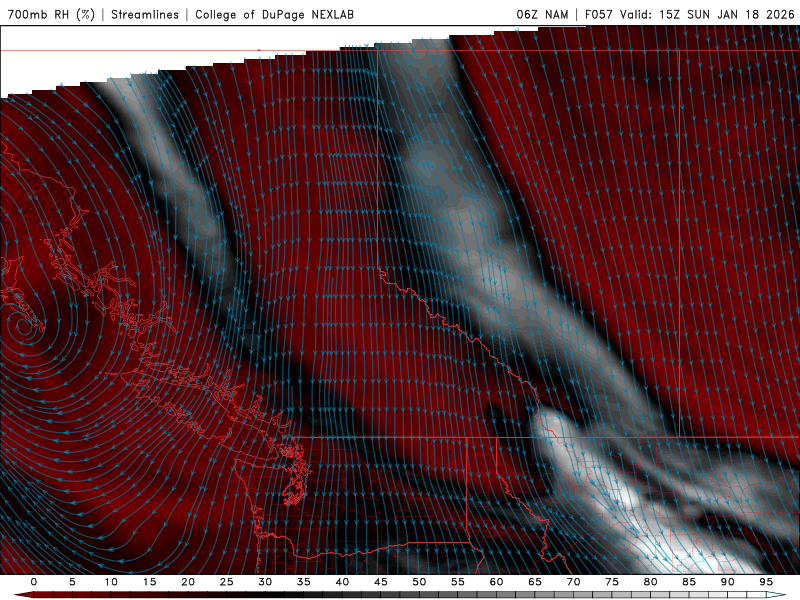Select the colorbar value "15"
This screenshot has height=600, width=800.
pos(149,582)
